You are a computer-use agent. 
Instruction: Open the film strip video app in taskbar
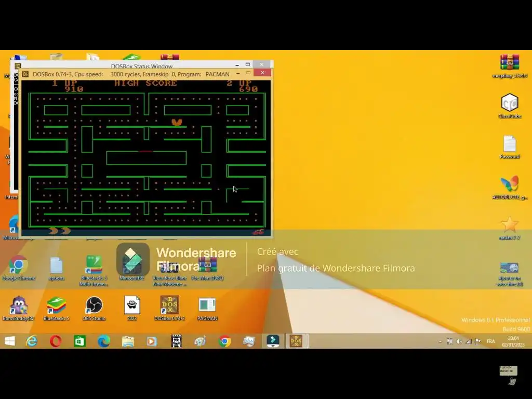point(177,341)
